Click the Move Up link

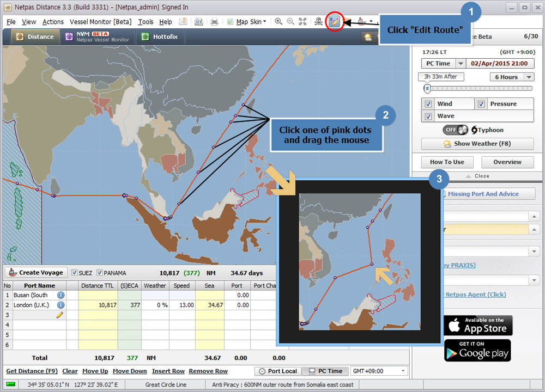[x=95, y=371]
